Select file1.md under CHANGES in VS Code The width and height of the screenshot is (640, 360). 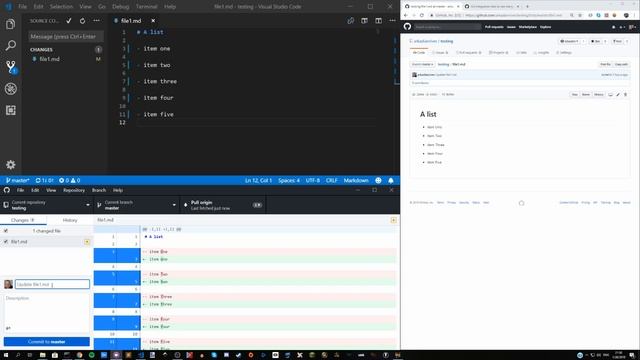click(65, 59)
